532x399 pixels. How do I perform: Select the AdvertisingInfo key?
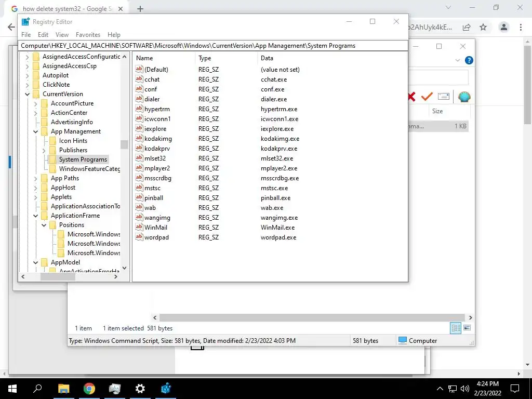(72, 122)
